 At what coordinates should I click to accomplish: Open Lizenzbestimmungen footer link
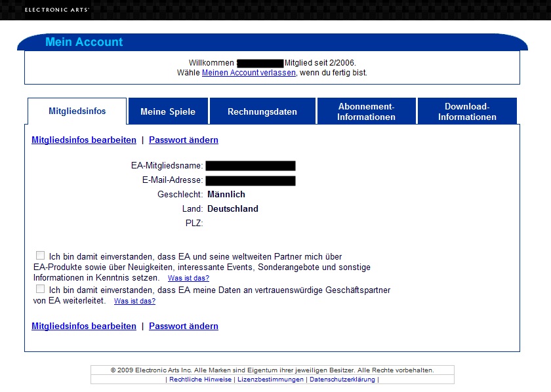(270, 380)
